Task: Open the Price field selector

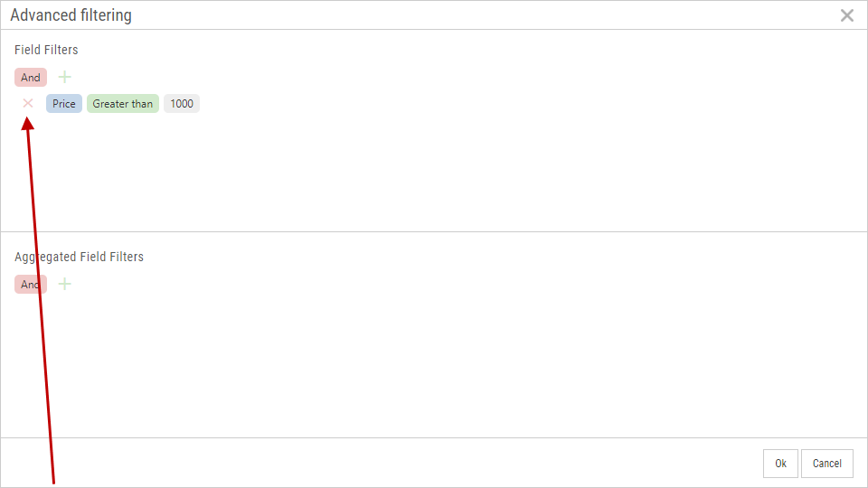Action: 64,104
